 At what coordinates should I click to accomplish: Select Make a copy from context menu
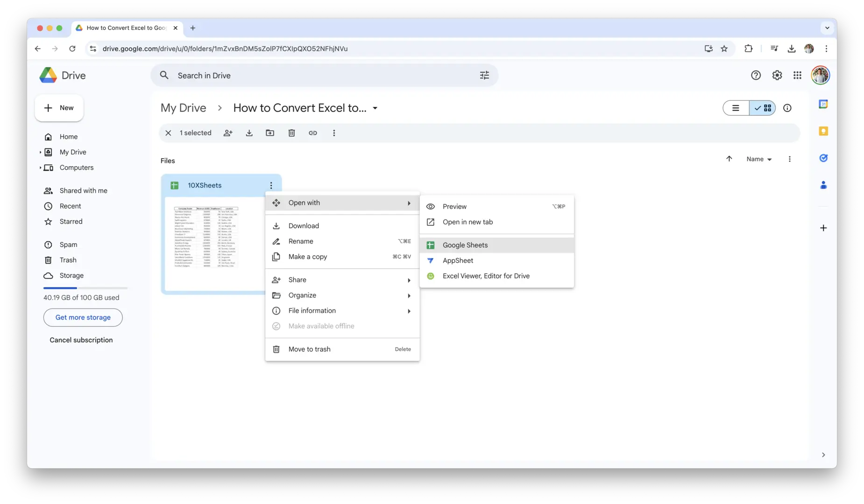(x=307, y=257)
